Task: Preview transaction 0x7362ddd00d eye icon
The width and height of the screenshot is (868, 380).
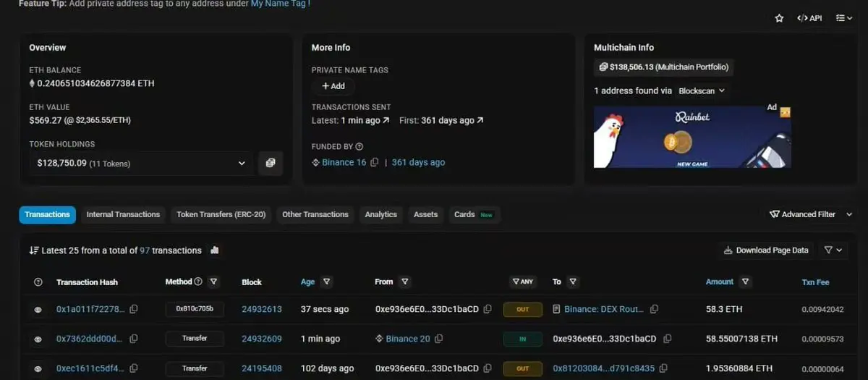Action: pyautogui.click(x=38, y=339)
